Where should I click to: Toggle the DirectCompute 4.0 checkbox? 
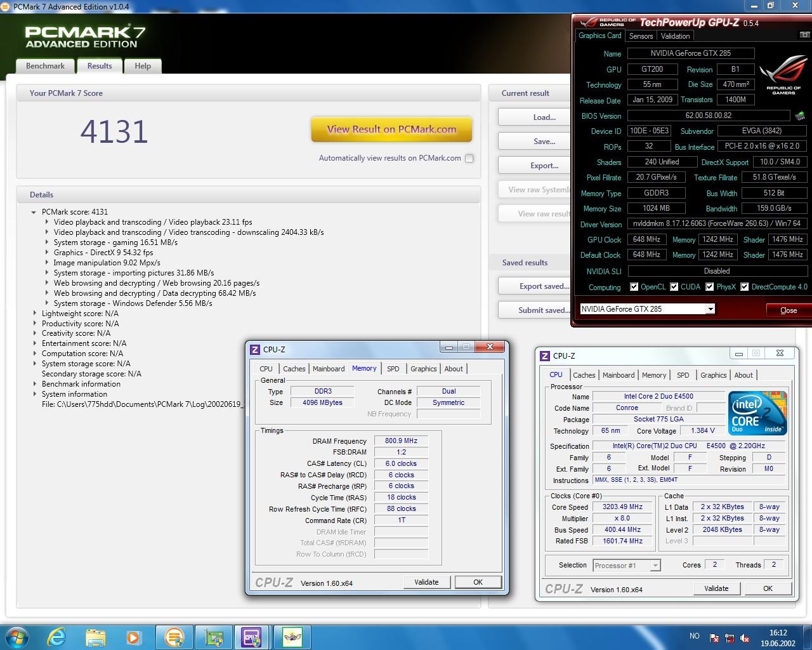pyautogui.click(x=744, y=287)
